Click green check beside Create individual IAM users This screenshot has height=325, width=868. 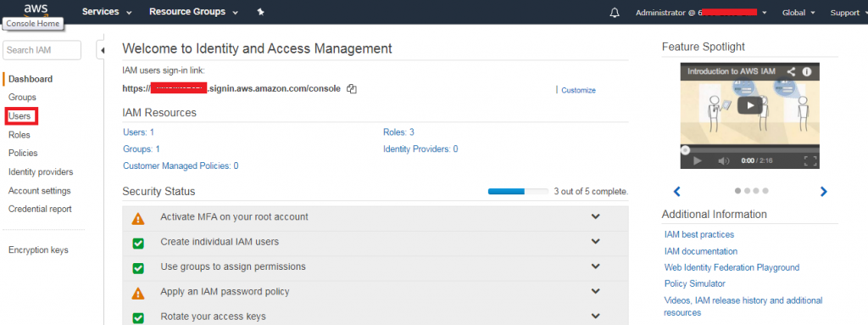[x=138, y=243]
